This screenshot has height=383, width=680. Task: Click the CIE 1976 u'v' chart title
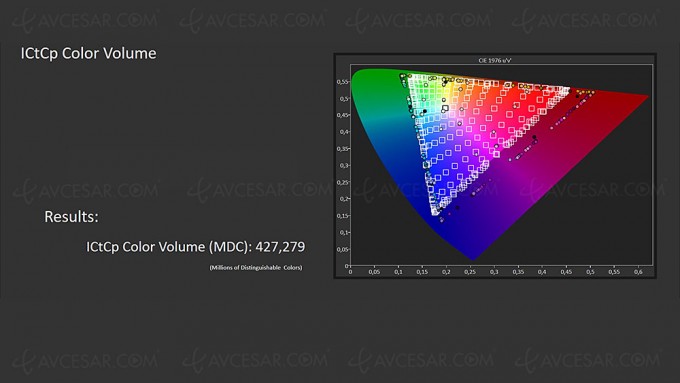(x=495, y=60)
